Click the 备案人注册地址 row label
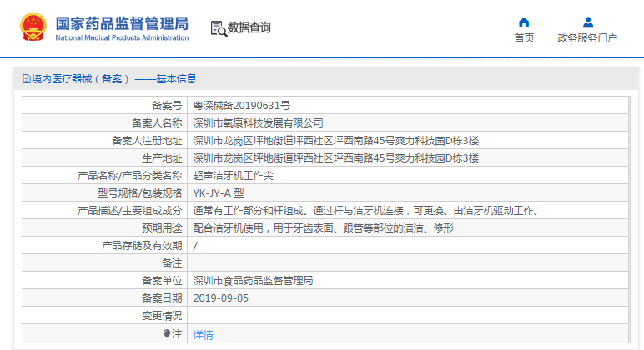This screenshot has width=644, height=350. pyautogui.click(x=147, y=141)
